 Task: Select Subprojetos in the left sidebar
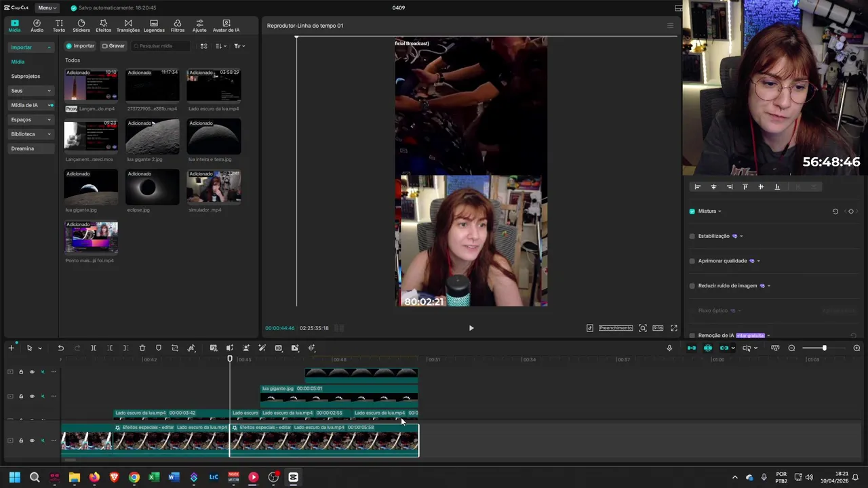coord(26,76)
